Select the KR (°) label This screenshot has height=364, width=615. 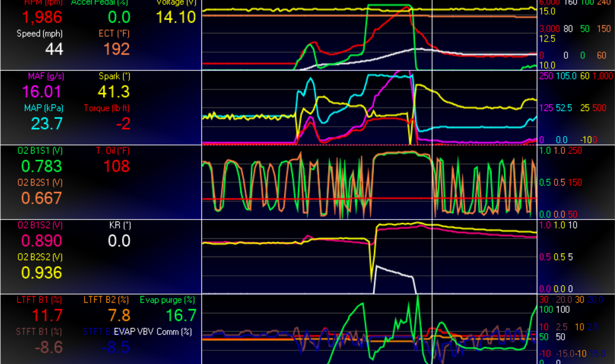point(120,225)
